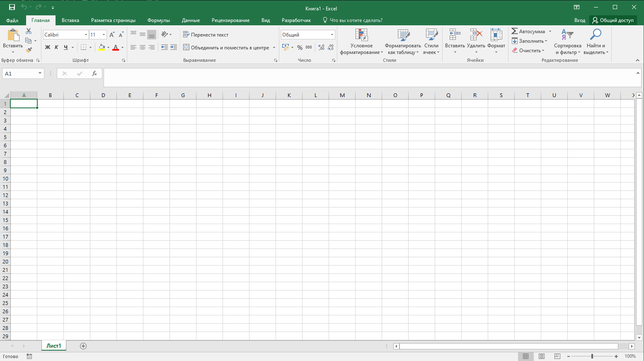Select the Insert Function fx icon
644x361 pixels.
[94, 73]
